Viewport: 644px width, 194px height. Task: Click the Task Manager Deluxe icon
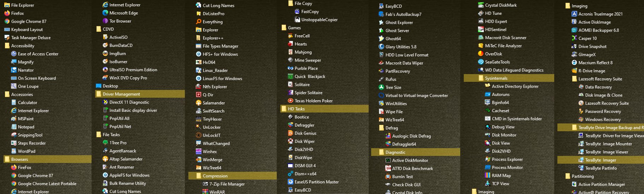pyautogui.click(x=7, y=38)
